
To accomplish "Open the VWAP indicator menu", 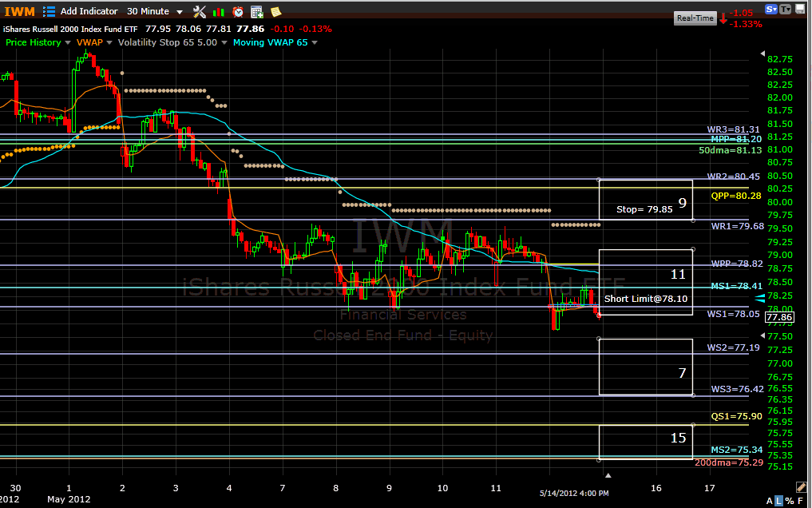I will point(89,42).
